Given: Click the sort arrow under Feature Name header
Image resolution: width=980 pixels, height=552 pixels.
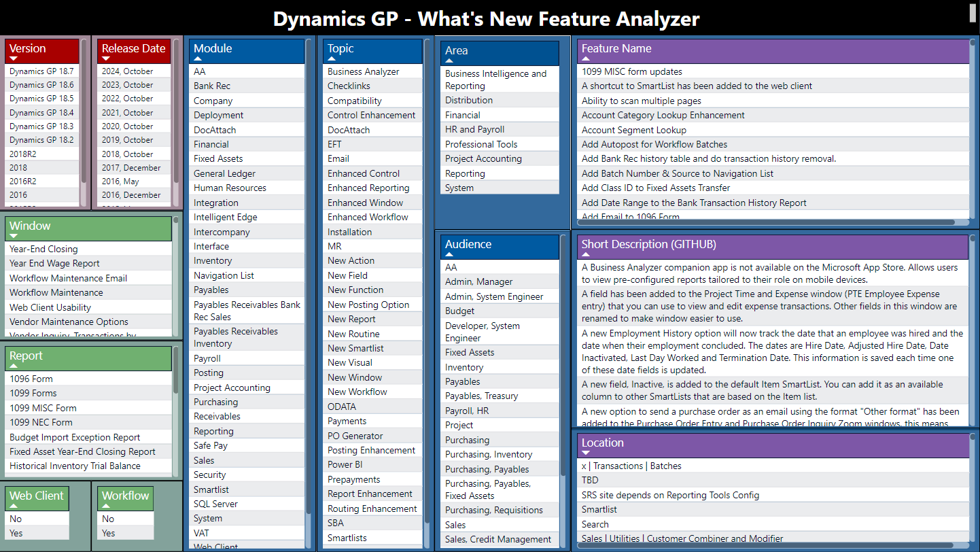Looking at the screenshot, I should pos(586,59).
